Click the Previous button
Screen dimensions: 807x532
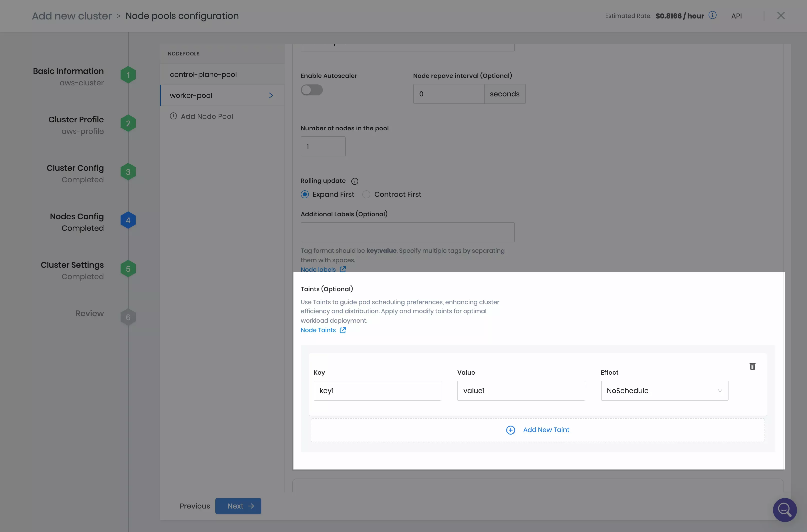point(194,506)
